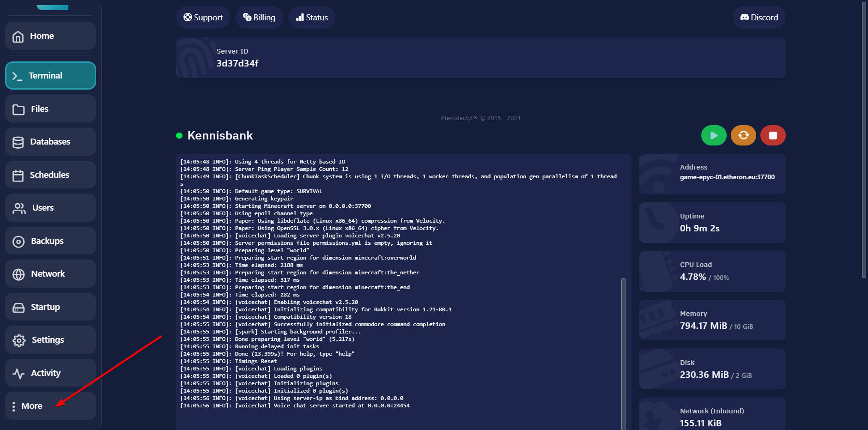The width and height of the screenshot is (868, 430).
Task: Go to Schedules
Action: pyautogui.click(x=50, y=175)
